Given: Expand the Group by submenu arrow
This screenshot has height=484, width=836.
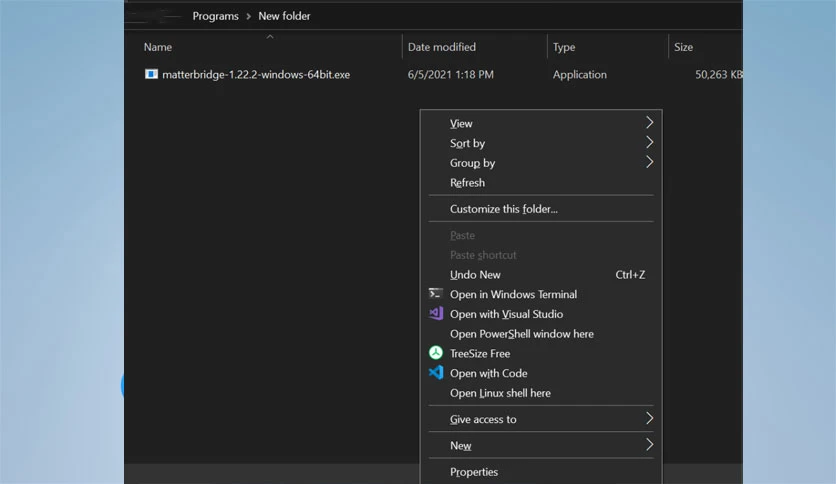Looking at the screenshot, I should pyautogui.click(x=649, y=162).
